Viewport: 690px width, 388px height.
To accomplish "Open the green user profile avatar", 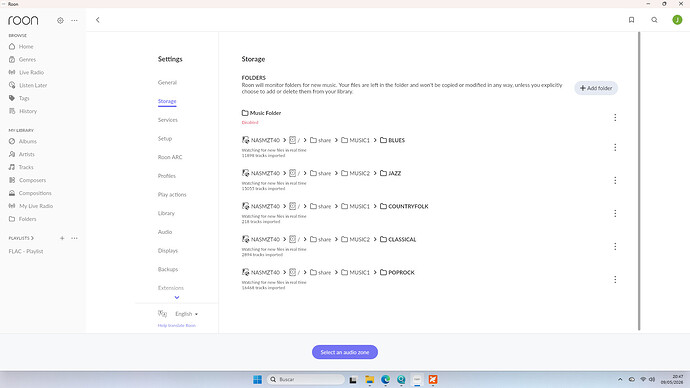I will coord(677,20).
